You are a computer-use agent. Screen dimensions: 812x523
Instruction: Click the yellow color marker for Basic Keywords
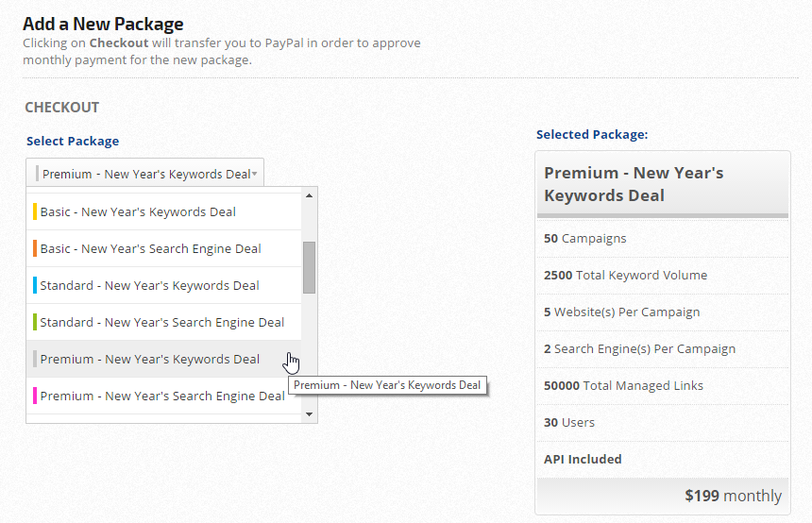pyautogui.click(x=35, y=212)
